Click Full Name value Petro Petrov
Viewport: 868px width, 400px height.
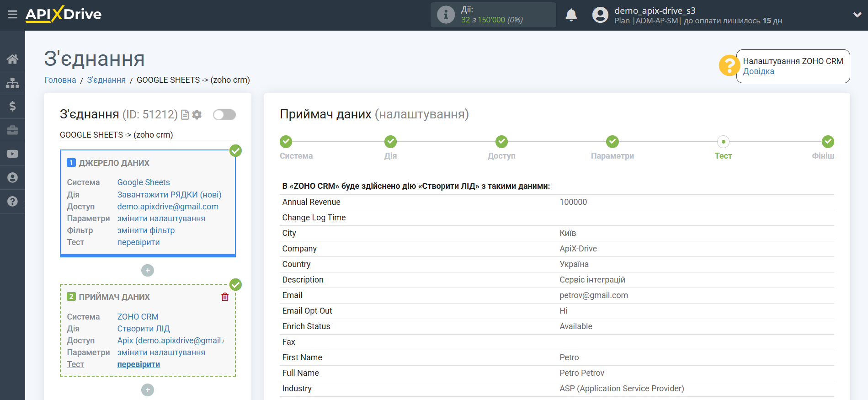[582, 373]
